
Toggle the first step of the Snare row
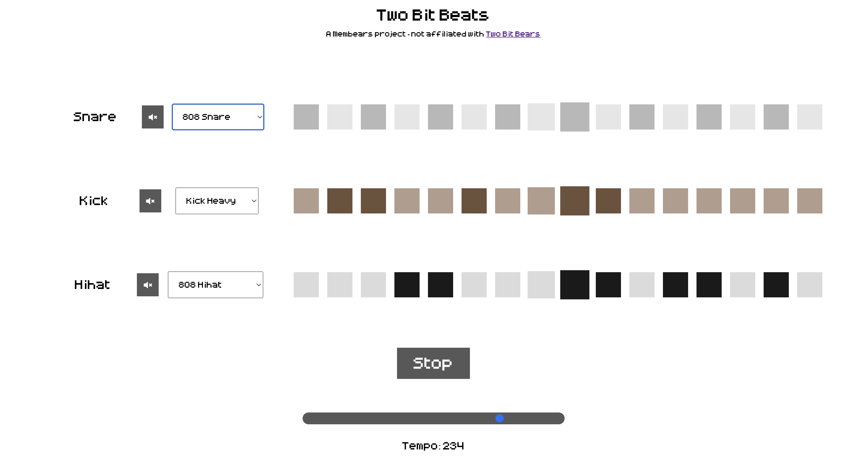306,117
